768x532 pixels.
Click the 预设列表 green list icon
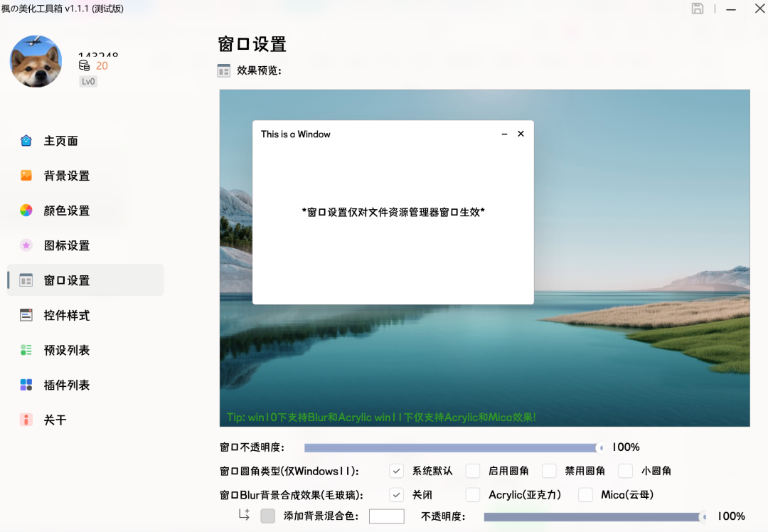tap(26, 350)
